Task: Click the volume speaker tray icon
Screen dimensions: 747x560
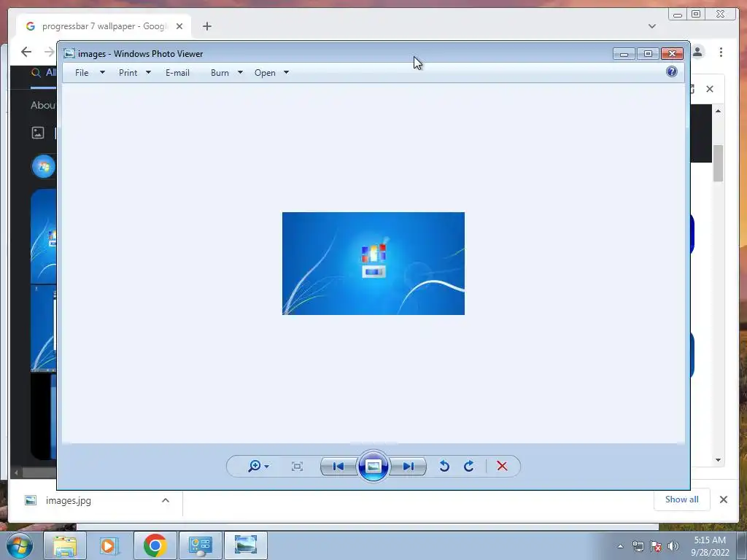Action: (673, 546)
